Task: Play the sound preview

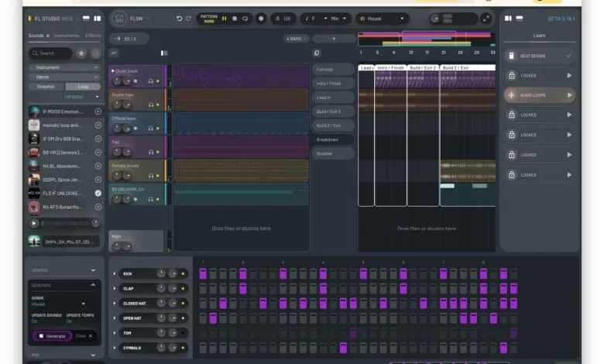Action: coord(34,223)
